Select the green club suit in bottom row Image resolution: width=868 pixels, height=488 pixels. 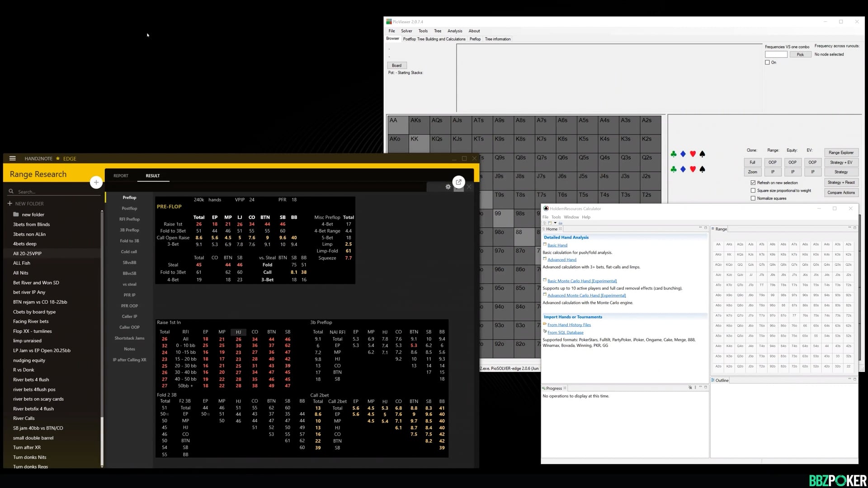pos(674,169)
